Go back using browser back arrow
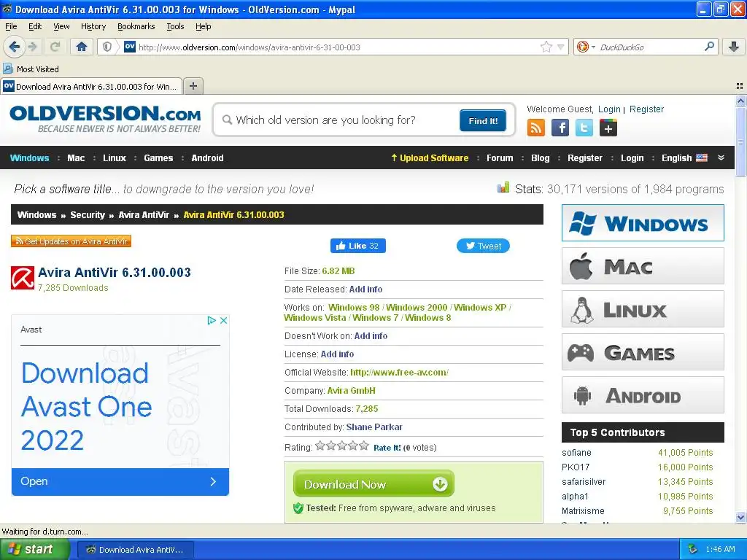Image resolution: width=747 pixels, height=560 pixels. 14,47
